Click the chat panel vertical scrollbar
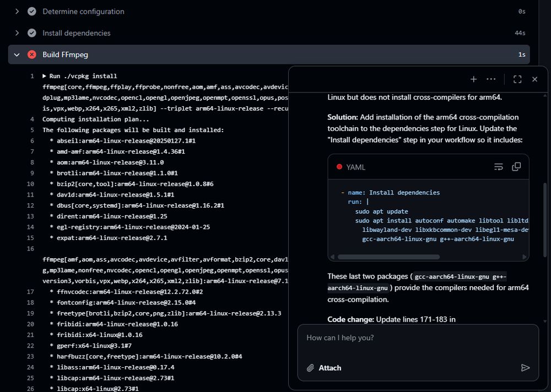Screen dimensions: 551x392 click(x=545, y=220)
